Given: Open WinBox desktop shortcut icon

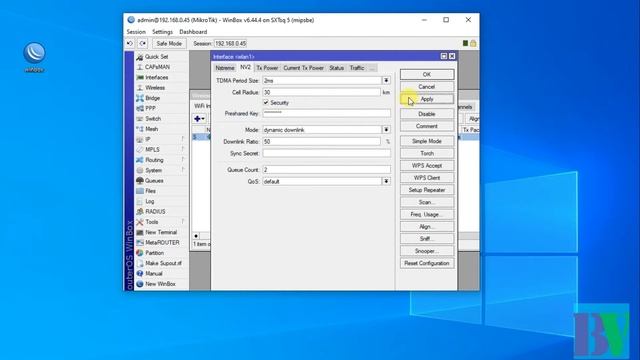Looking at the screenshot, I should click(x=34, y=57).
